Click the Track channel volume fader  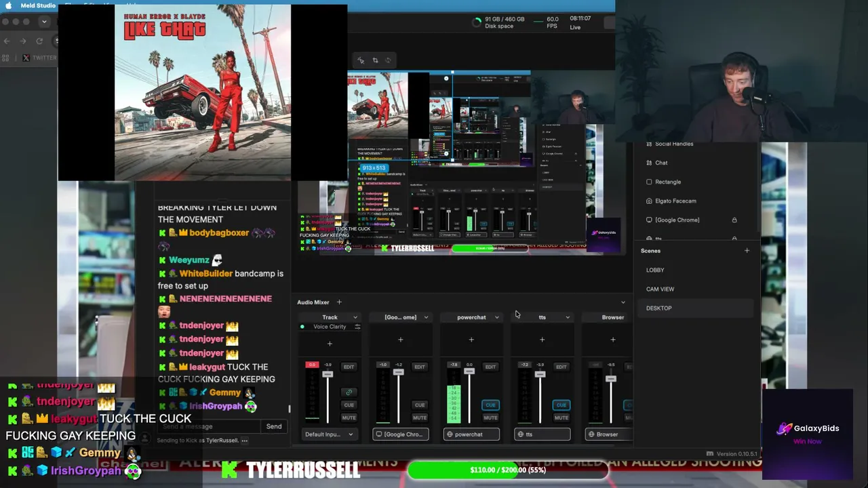coord(328,374)
